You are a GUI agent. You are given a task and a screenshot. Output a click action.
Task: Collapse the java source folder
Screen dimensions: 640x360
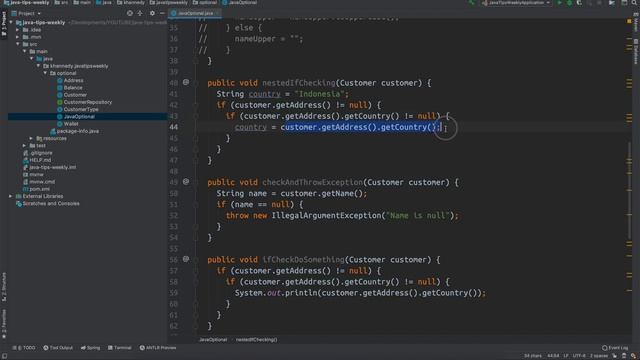click(31, 59)
